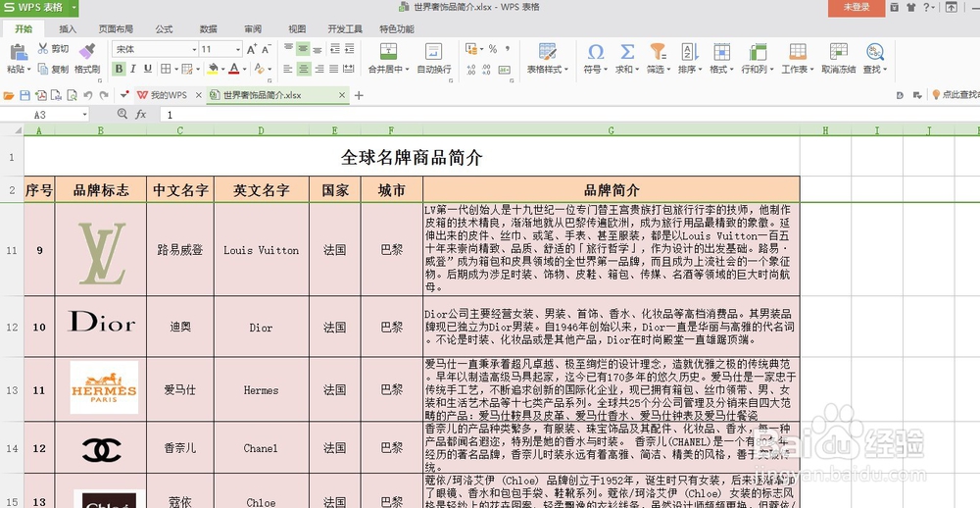980x508 pixels.
Task: Switch to the 公式 (Formulas) tab
Action: [x=164, y=28]
